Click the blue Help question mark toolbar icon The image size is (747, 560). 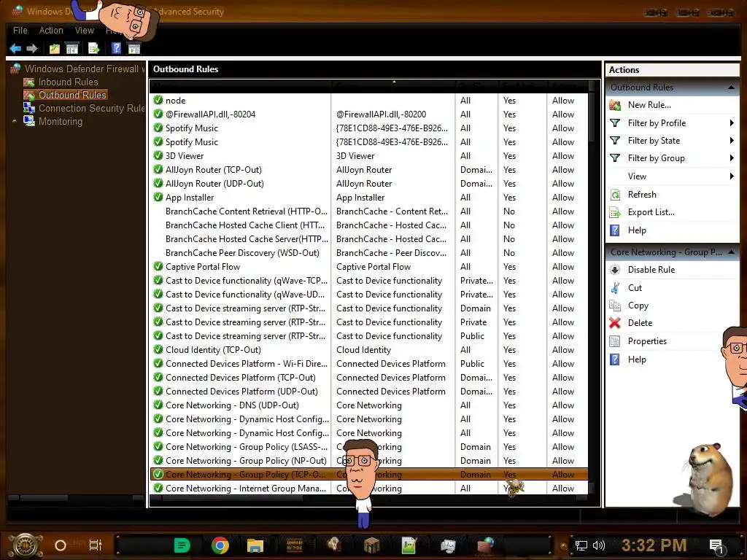tap(116, 49)
